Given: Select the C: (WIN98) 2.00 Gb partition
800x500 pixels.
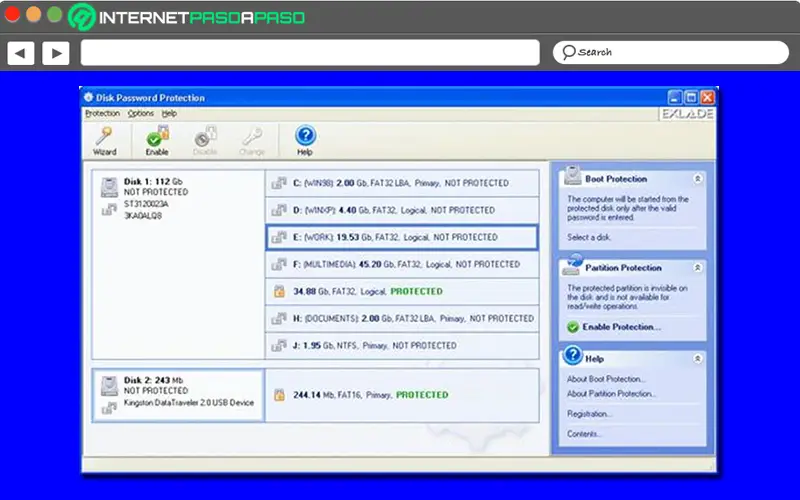Looking at the screenshot, I should tap(402, 183).
